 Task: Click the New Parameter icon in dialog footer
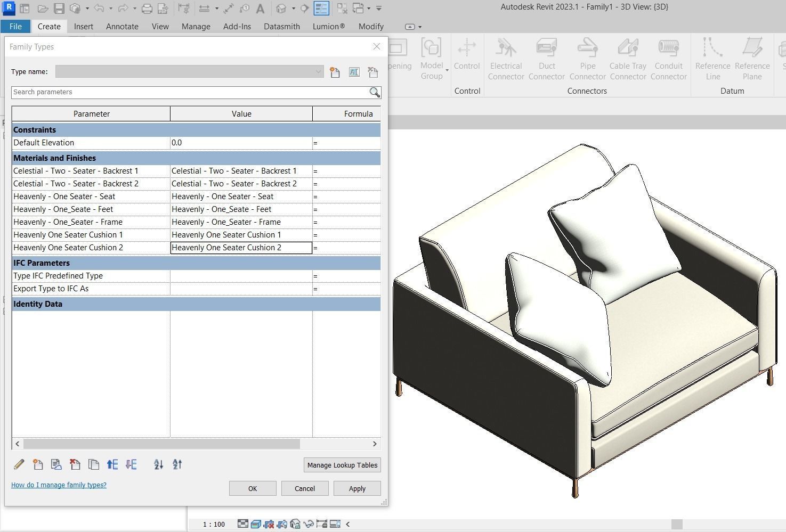pyautogui.click(x=38, y=464)
